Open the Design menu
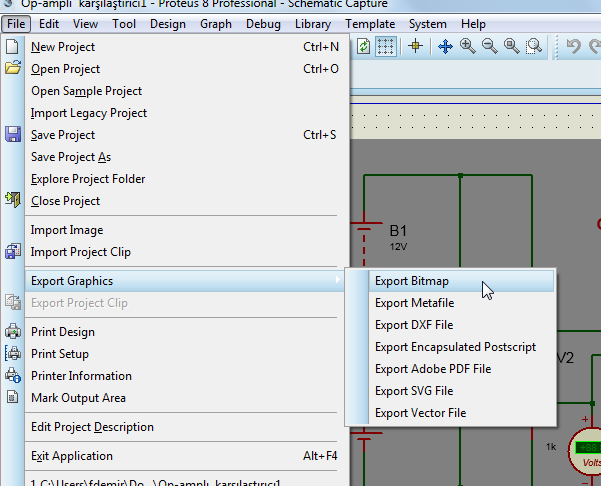This screenshot has width=601, height=486. click(x=167, y=24)
